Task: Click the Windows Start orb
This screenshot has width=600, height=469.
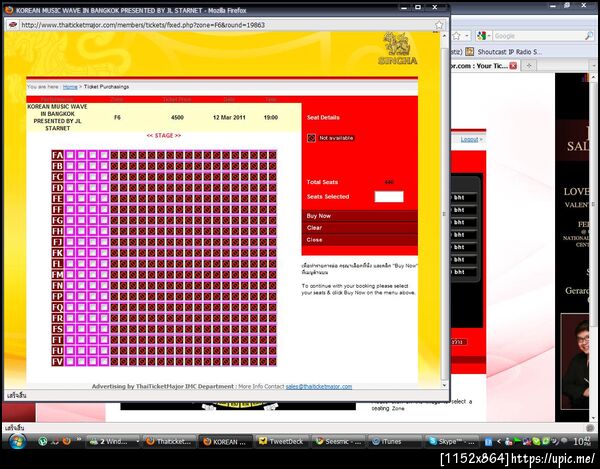Action: (16, 441)
